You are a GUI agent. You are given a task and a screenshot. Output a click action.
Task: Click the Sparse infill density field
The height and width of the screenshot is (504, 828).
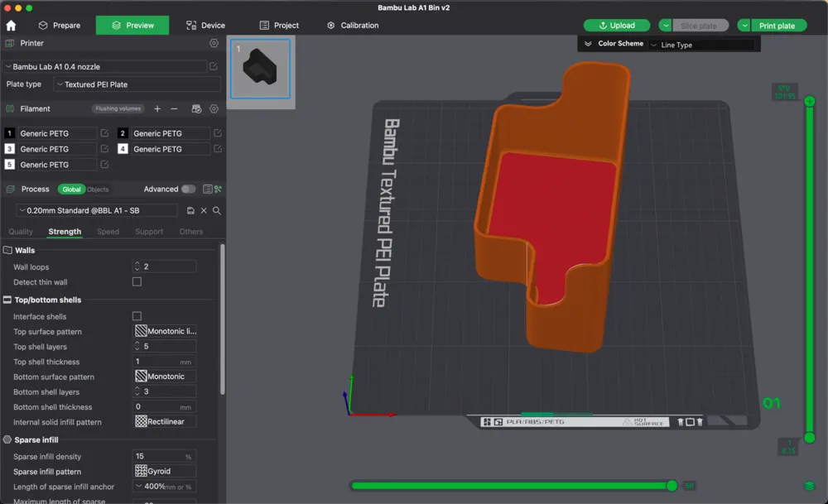pyautogui.click(x=164, y=456)
